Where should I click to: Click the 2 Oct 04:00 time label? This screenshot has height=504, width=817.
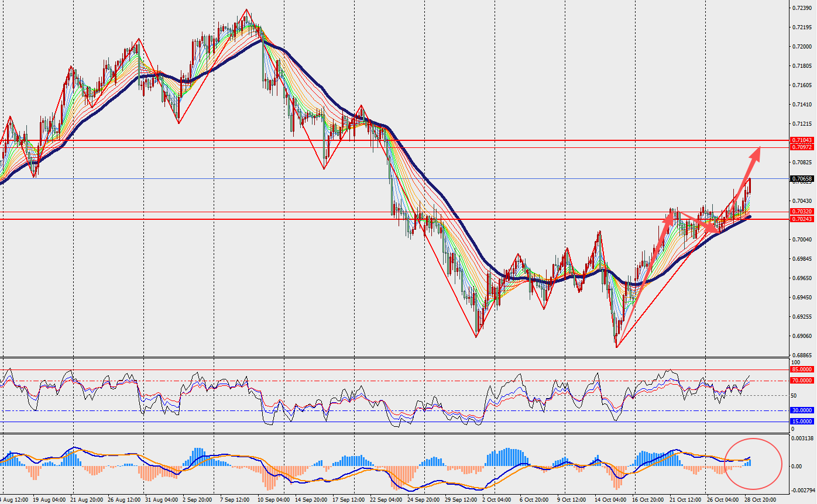click(496, 500)
